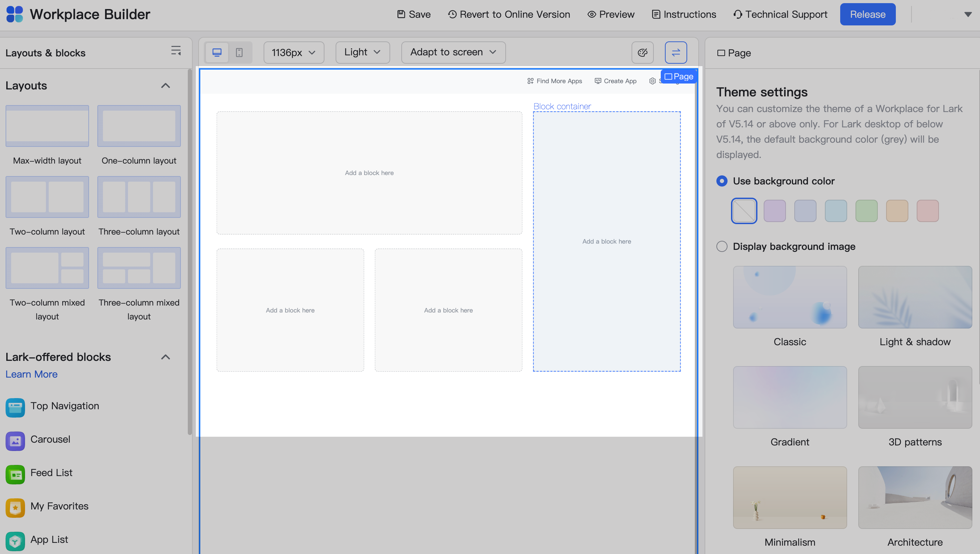
Task: Switch to desktop preview mode icon
Action: (x=217, y=53)
